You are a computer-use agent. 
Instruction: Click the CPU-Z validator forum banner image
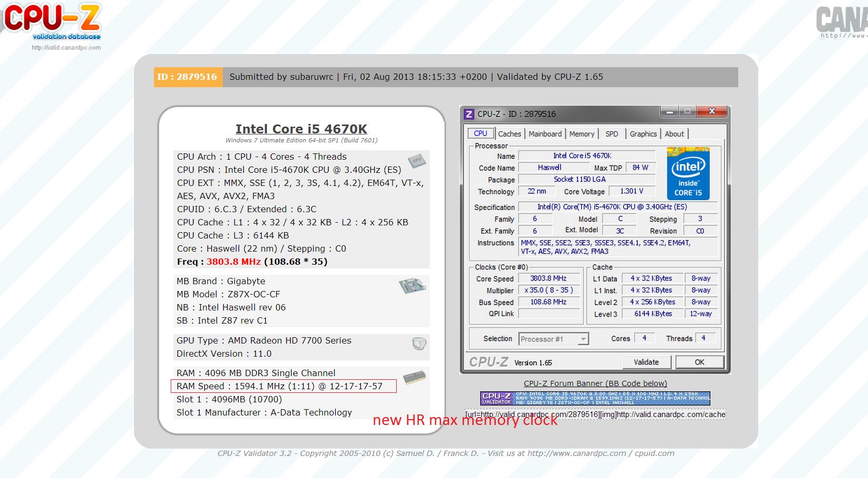pos(595,398)
